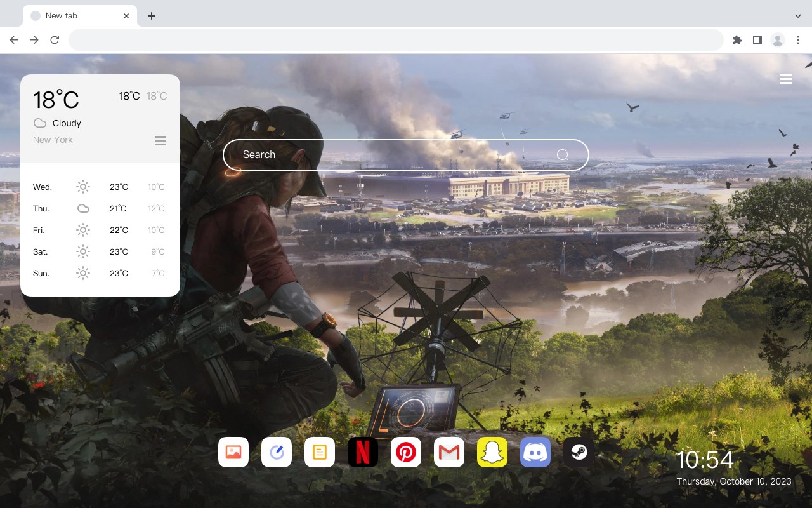Open the Extensions puzzle icon
The image size is (812, 508).
(737, 40)
